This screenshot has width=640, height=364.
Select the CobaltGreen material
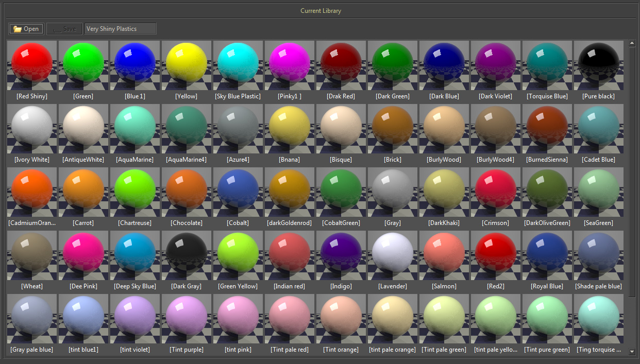coord(341,192)
